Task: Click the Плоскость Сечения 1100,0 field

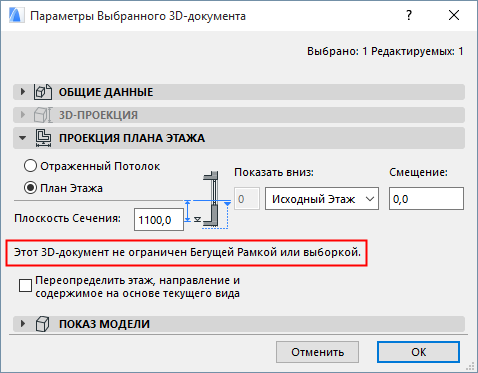Action: coord(159,220)
